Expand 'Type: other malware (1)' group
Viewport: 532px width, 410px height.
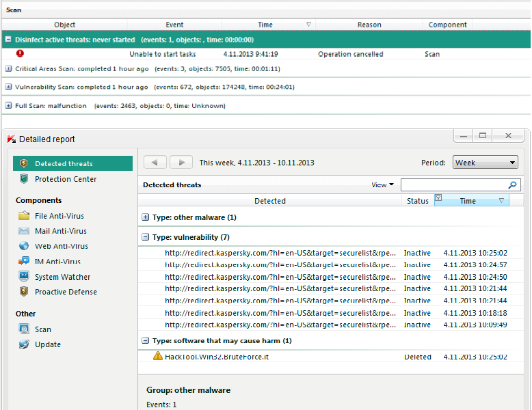[x=145, y=217]
